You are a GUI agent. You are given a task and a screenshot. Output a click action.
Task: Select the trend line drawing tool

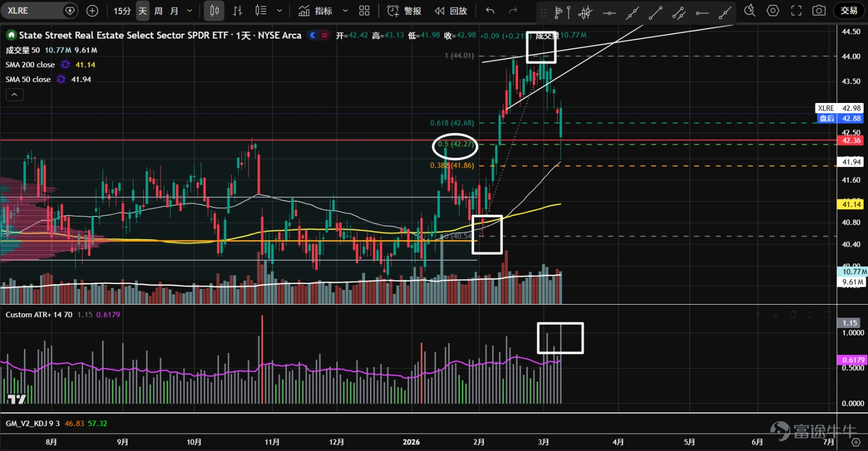click(656, 12)
